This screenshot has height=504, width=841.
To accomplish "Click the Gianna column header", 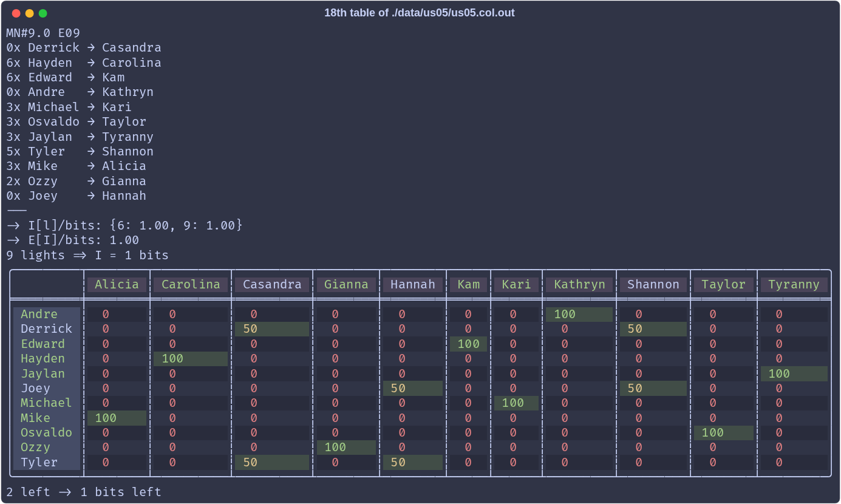I will (346, 284).
